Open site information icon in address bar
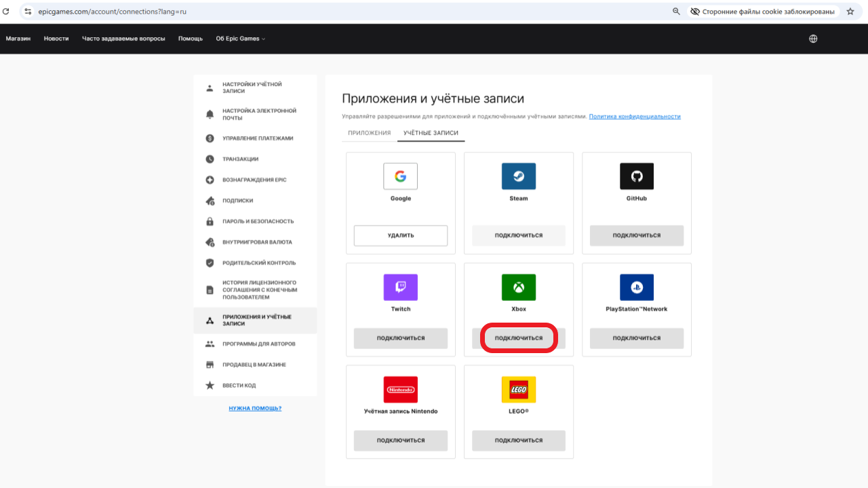Image resolution: width=868 pixels, height=488 pixels. click(28, 12)
